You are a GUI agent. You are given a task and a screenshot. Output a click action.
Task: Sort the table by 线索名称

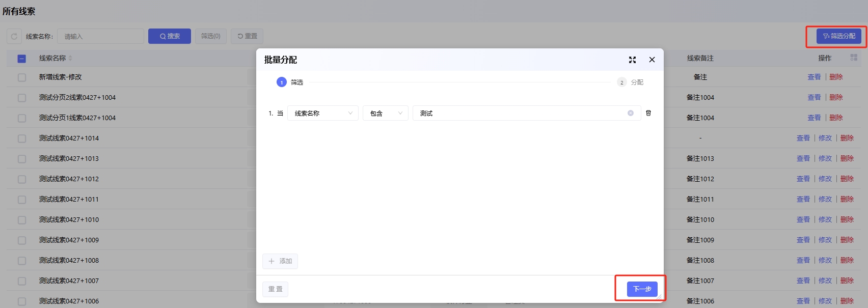[70, 58]
